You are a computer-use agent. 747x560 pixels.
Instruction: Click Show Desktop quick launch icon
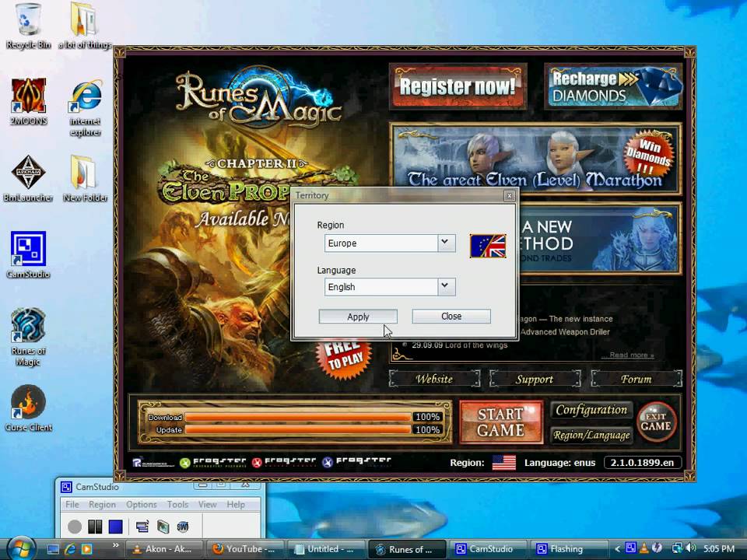53,549
